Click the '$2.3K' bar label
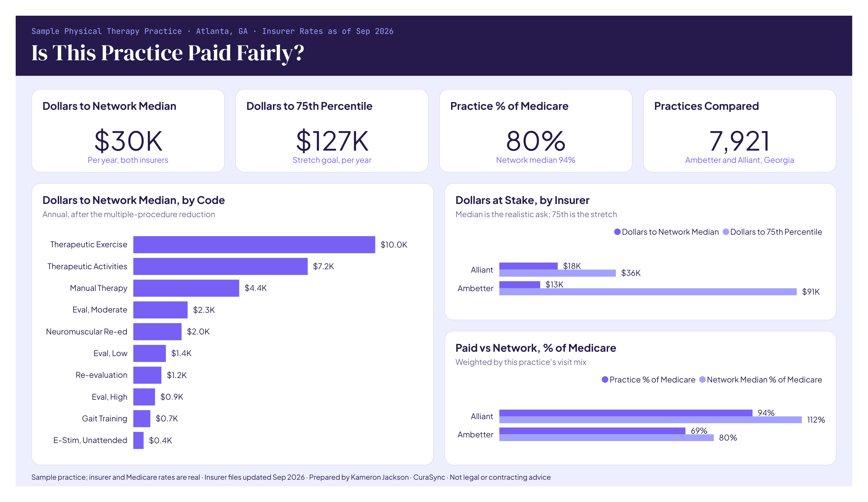 click(x=204, y=310)
